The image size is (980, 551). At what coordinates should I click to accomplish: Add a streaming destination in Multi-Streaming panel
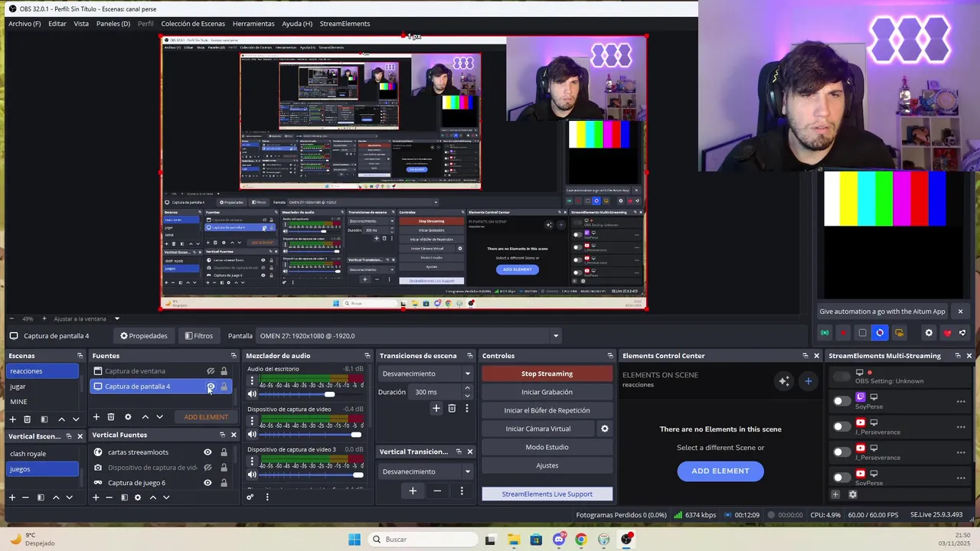tap(835, 494)
